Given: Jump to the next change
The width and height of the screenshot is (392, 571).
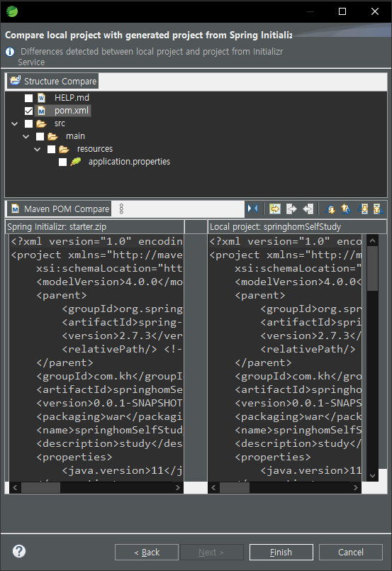Looking at the screenshot, I should click(362, 209).
